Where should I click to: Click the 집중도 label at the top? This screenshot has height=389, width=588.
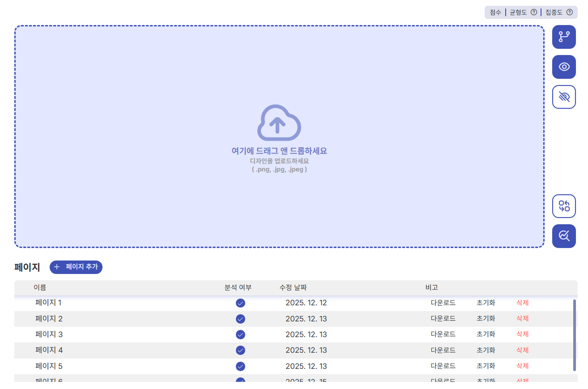(x=554, y=13)
